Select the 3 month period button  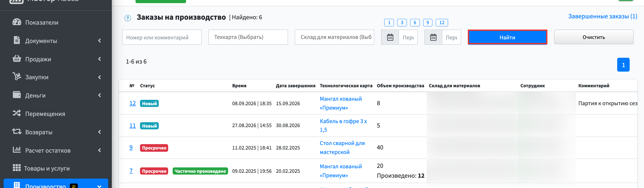click(x=402, y=23)
